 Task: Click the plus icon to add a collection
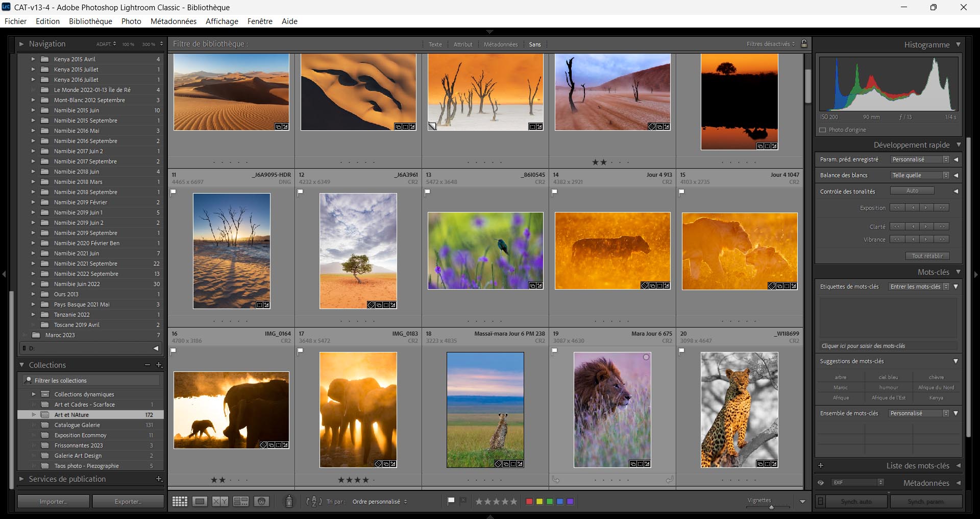point(159,365)
